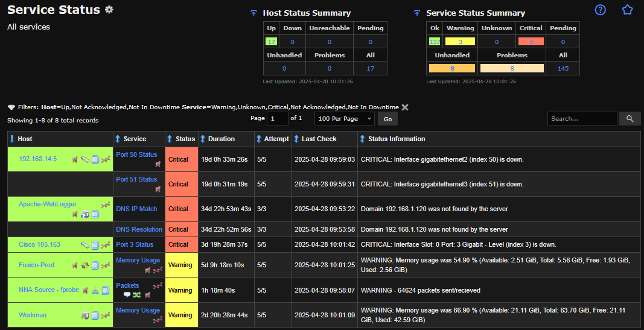Viewport: 644px width, 330px height.
Task: Open the settings gear beside Service Status
Action: (x=109, y=10)
